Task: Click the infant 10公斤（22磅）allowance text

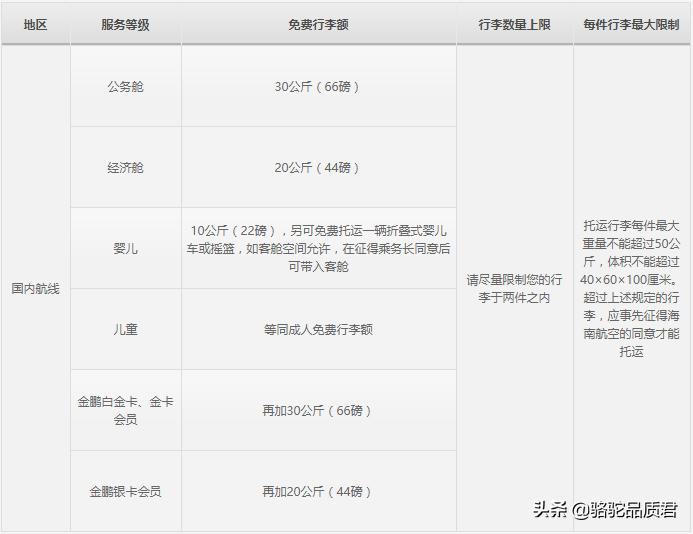Action: click(319, 248)
